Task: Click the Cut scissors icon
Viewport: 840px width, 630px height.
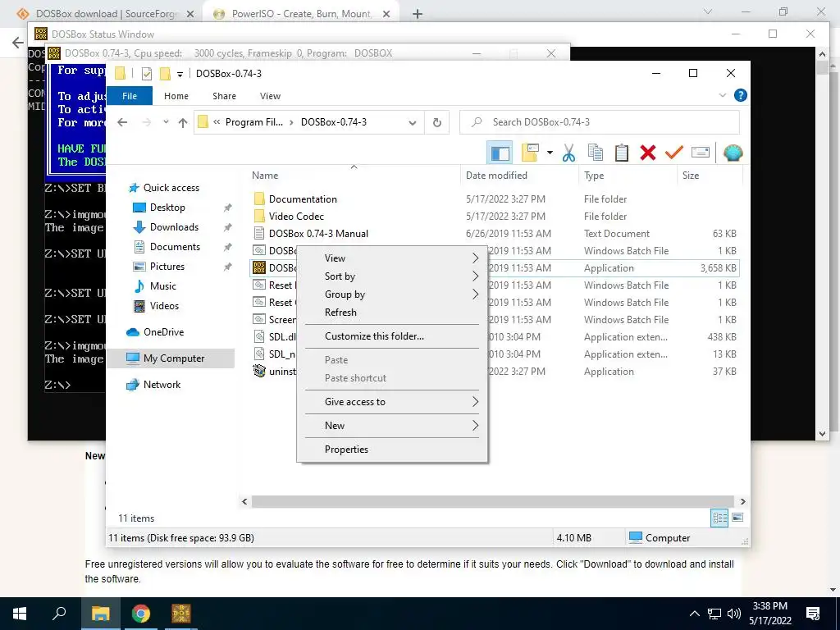Action: (569, 153)
